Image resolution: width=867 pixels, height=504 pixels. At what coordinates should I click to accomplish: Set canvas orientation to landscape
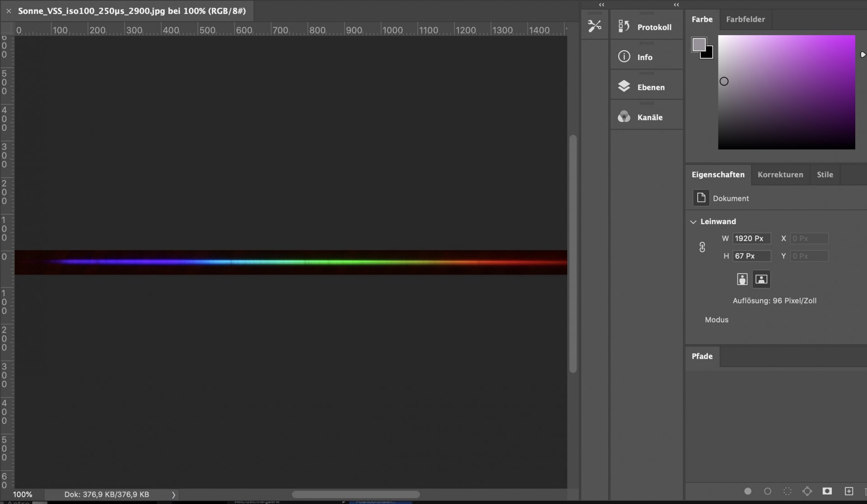[x=761, y=279]
